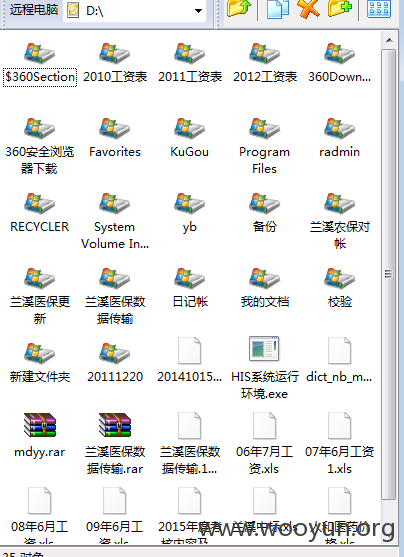Click the D:\ drive path field

click(x=134, y=11)
